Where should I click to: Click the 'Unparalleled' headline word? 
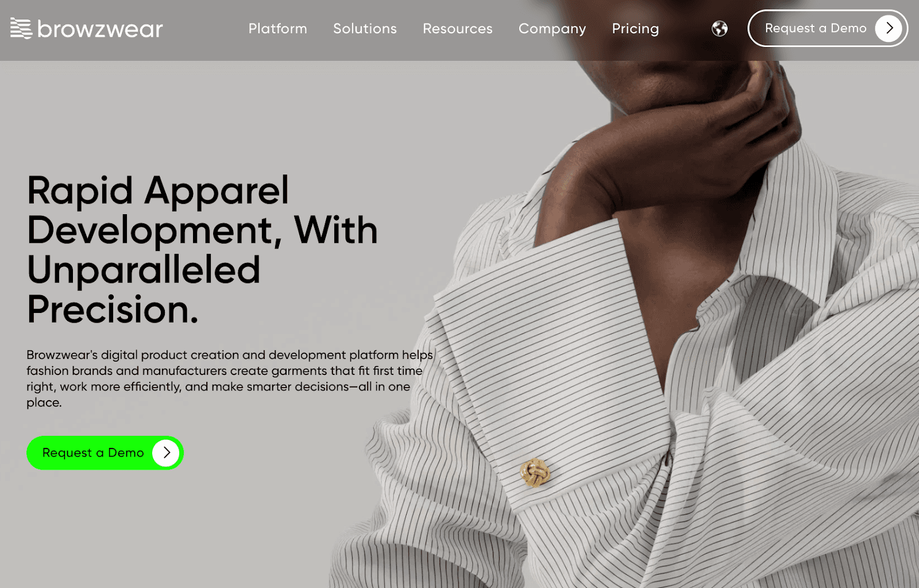144,270
